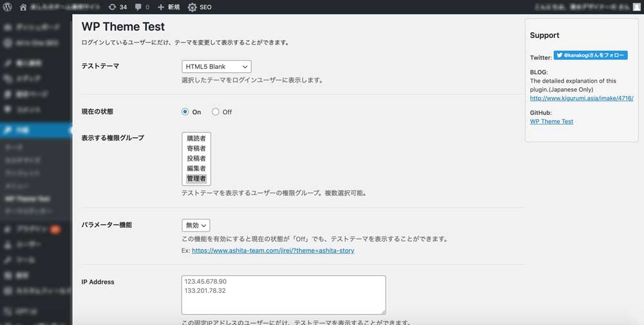Open the user avatar in admin bar

(636, 7)
